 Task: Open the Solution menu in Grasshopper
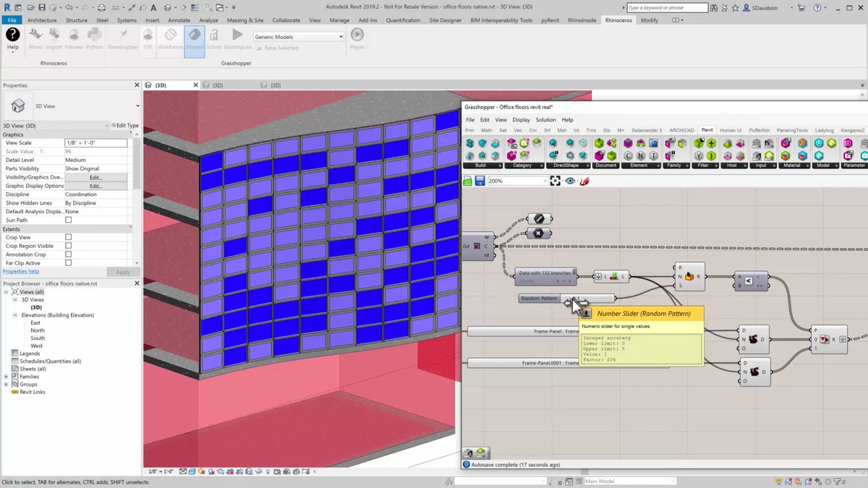pyautogui.click(x=545, y=120)
